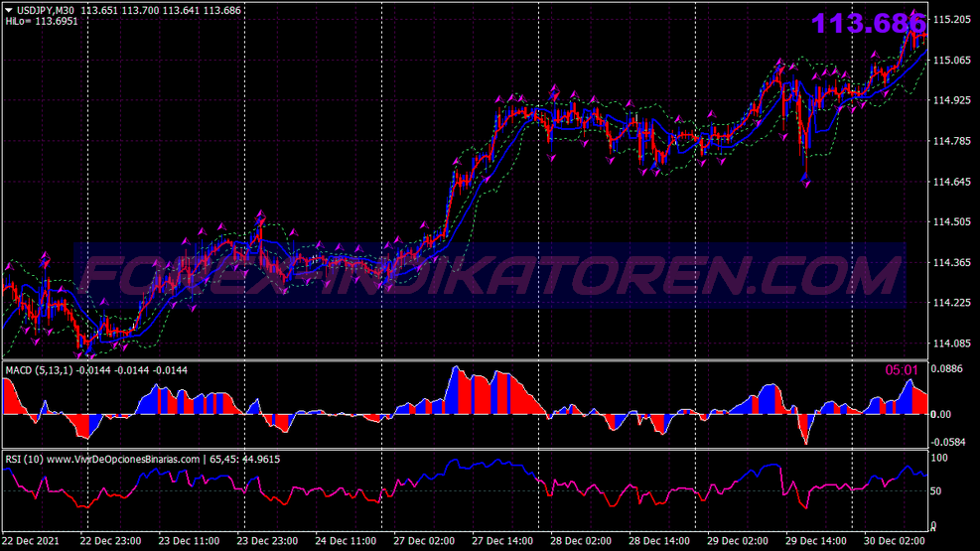Image resolution: width=980 pixels, height=551 pixels.
Task: Click the 50 level on RSI scale
Action: [x=936, y=491]
